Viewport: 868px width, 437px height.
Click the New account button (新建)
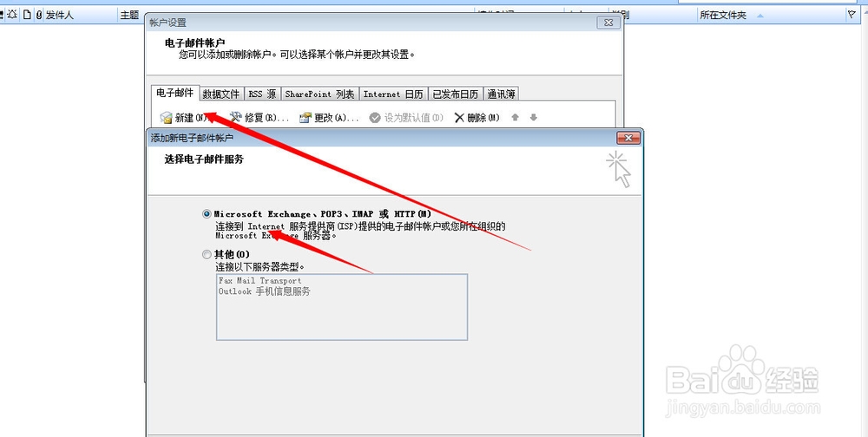click(x=184, y=118)
